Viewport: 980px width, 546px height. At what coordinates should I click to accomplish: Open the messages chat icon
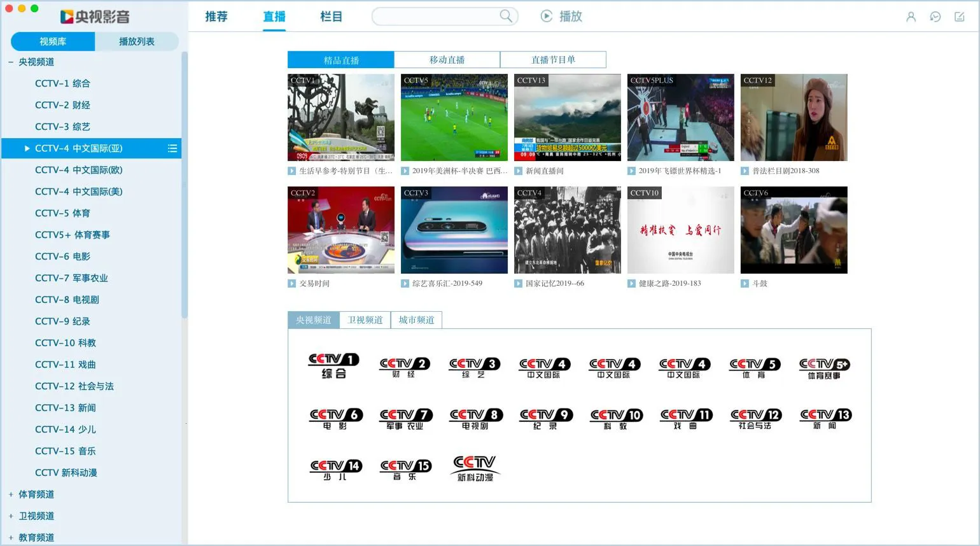click(935, 17)
